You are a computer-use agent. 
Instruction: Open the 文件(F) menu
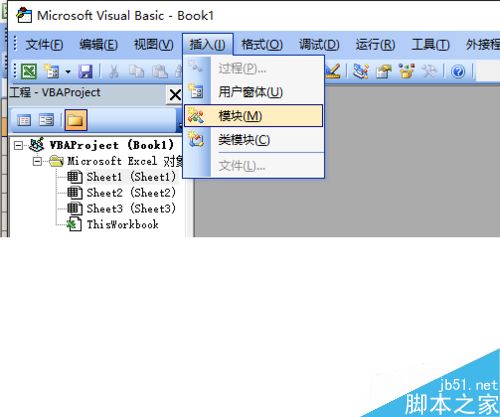pos(44,44)
